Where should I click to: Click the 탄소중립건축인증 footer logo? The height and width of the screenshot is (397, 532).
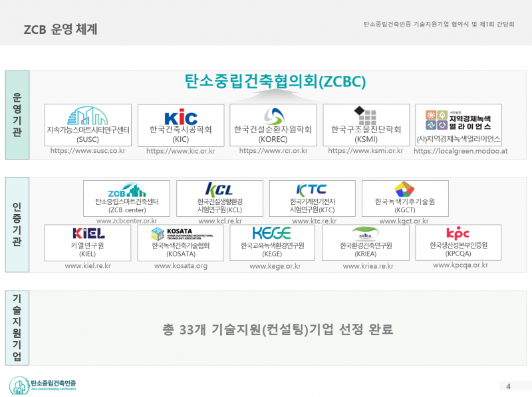coord(43,385)
